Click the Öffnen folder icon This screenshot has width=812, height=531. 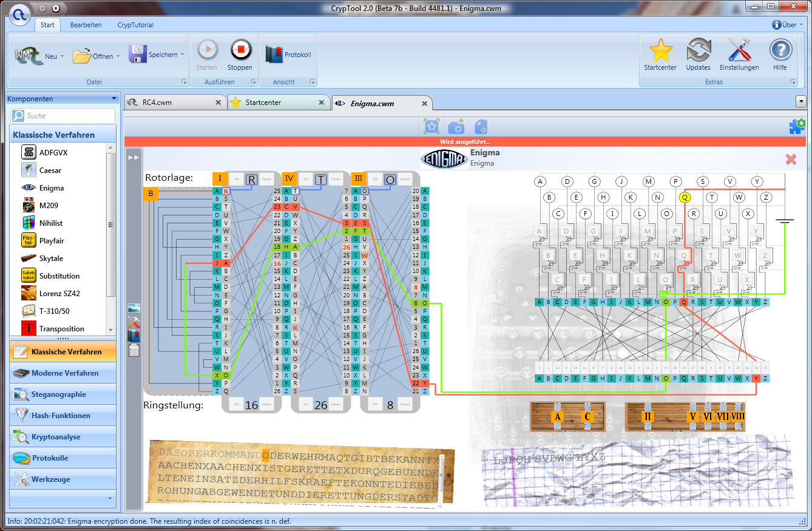(82, 56)
